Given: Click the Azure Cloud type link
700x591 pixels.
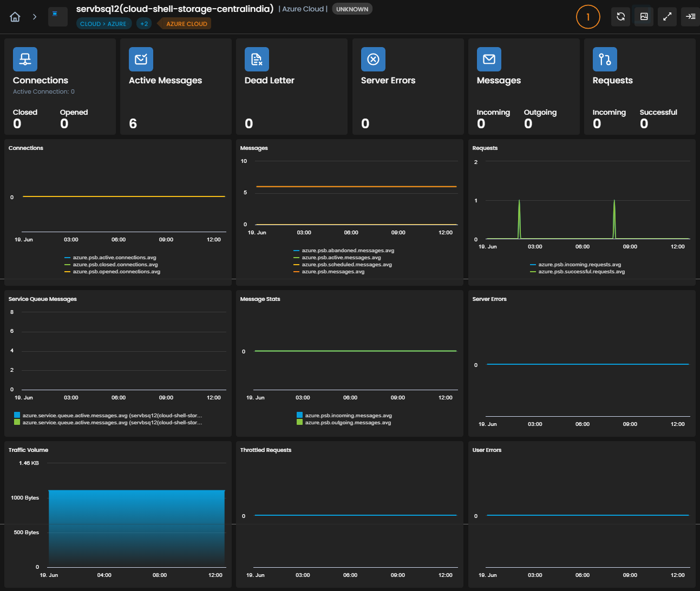Looking at the screenshot, I should [303, 9].
